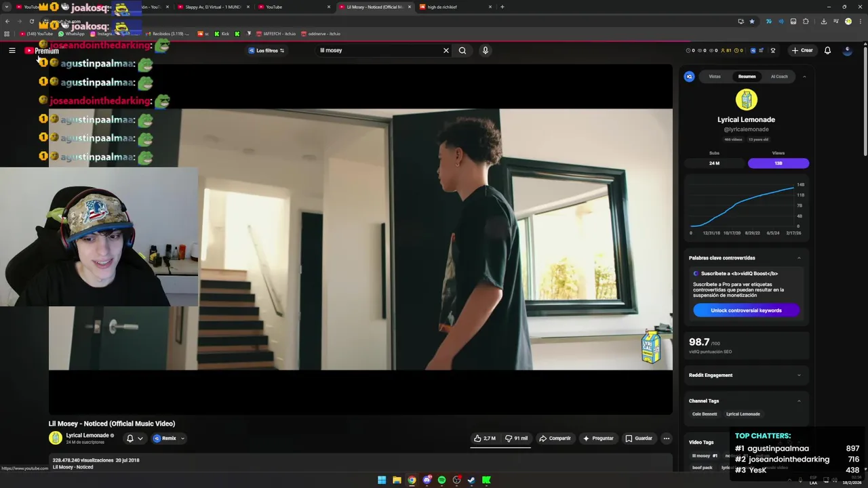Clear the 'lil mosey' search text
The width and height of the screenshot is (868, 488).
(x=446, y=50)
